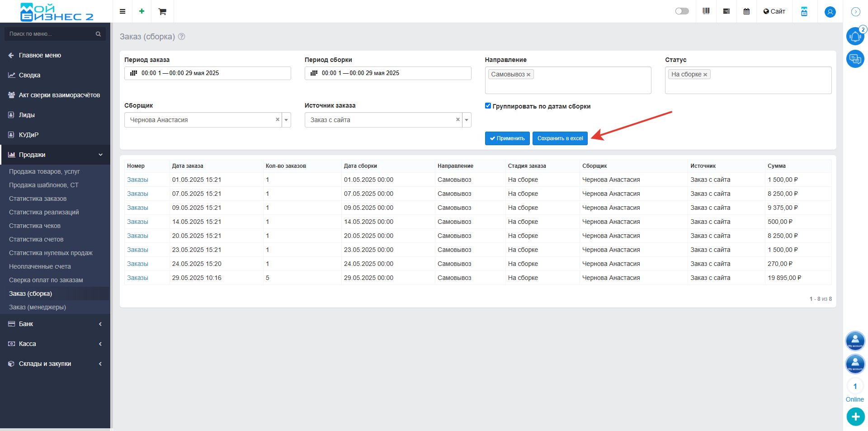Toggle the switch in the top bar
The height and width of the screenshot is (431, 868).
tap(682, 11)
